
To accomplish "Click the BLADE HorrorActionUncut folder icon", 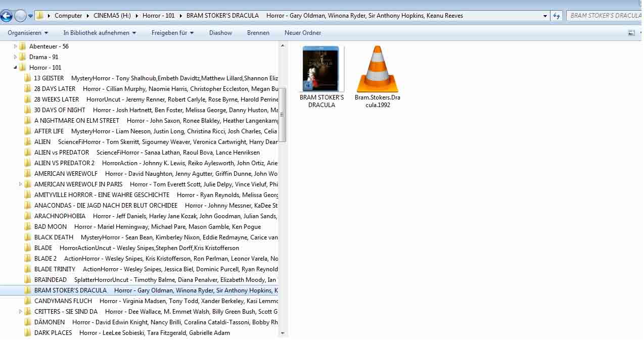I will pos(28,248).
